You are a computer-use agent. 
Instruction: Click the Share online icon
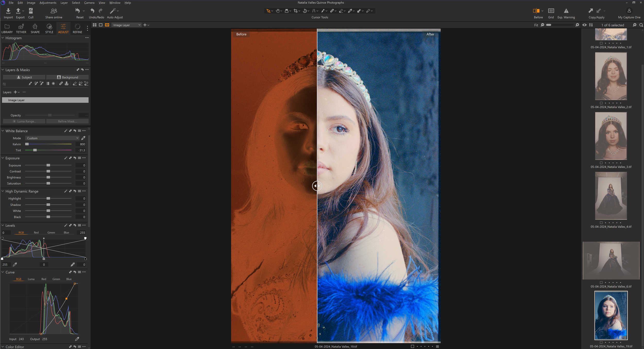(54, 11)
